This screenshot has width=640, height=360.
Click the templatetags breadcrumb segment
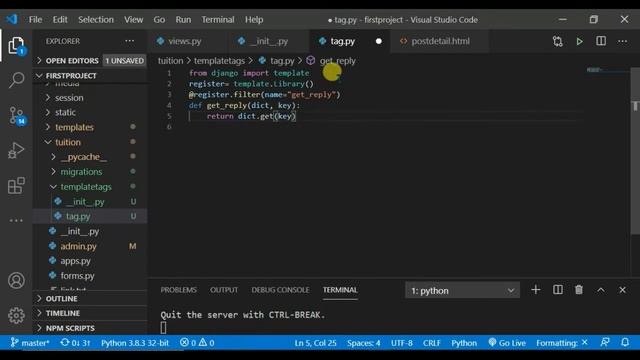point(219,61)
